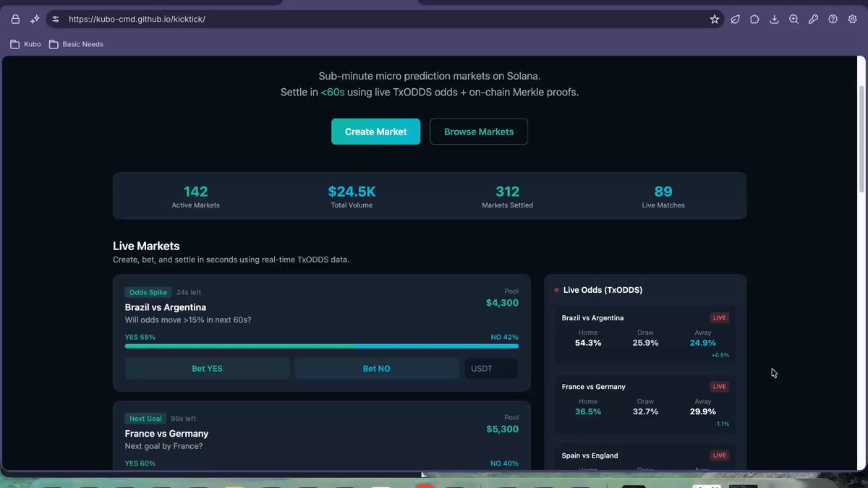Open the downloads icon in the toolbar
Viewport: 868px width, 488px height.
tap(774, 20)
